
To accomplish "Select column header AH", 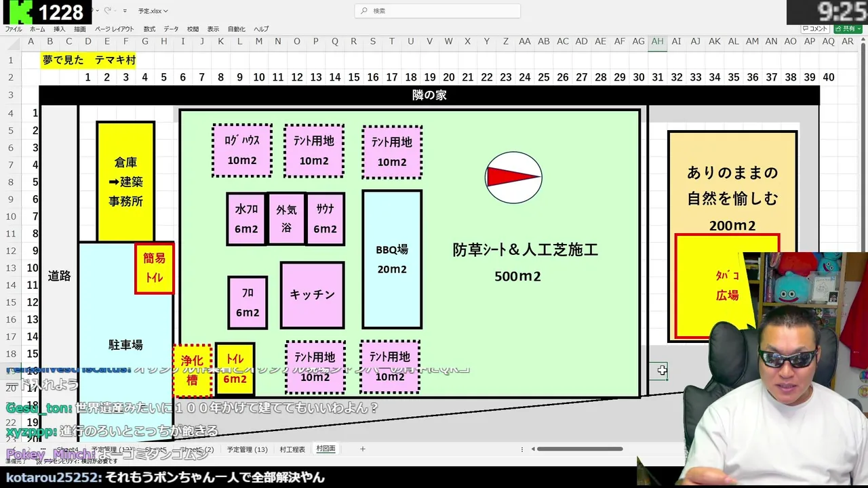I will point(657,41).
